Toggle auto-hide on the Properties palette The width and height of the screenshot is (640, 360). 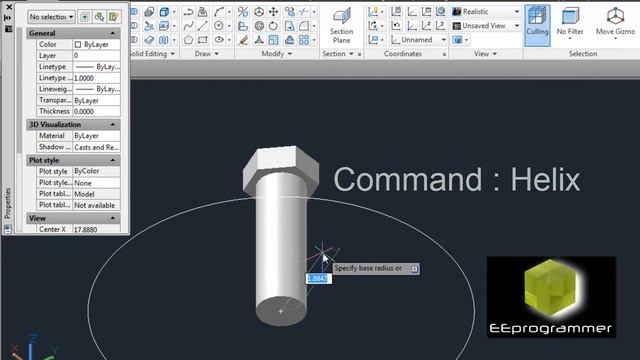point(8,18)
